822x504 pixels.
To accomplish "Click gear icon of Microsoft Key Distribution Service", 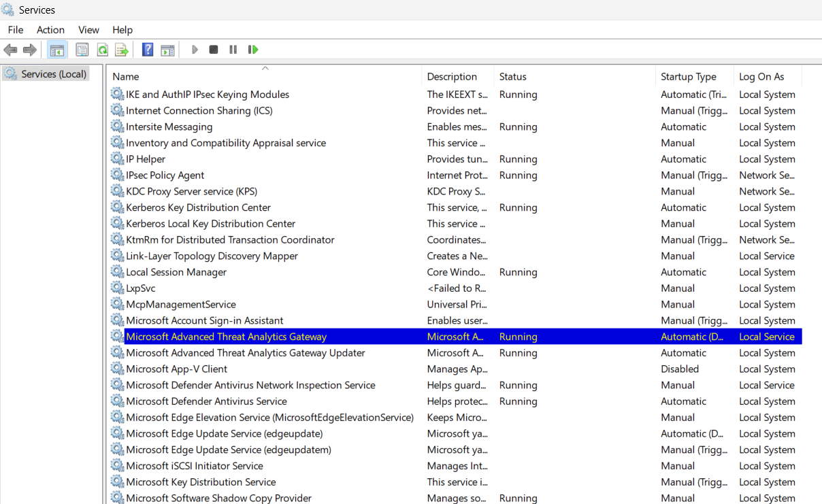I will click(x=118, y=482).
